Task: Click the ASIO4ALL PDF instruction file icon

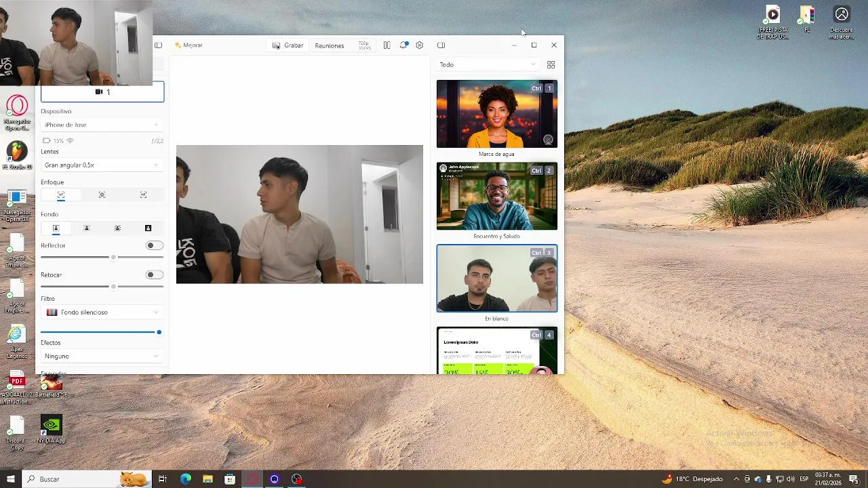Action: [x=17, y=388]
